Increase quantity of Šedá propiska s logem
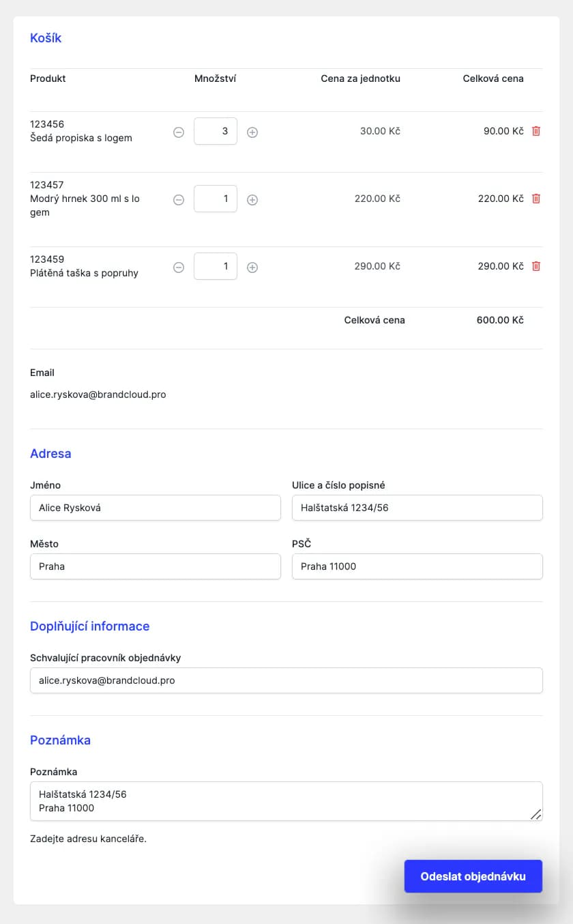This screenshot has width=573, height=924. (252, 132)
